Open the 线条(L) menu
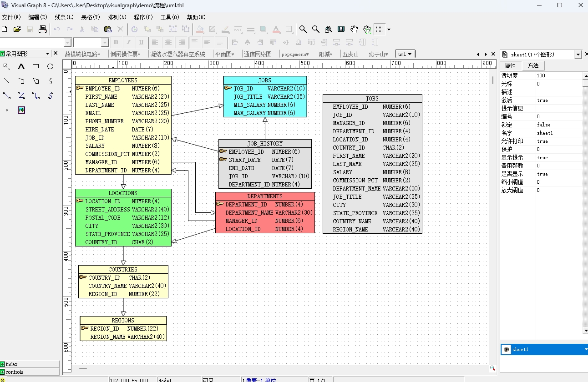 64,17
